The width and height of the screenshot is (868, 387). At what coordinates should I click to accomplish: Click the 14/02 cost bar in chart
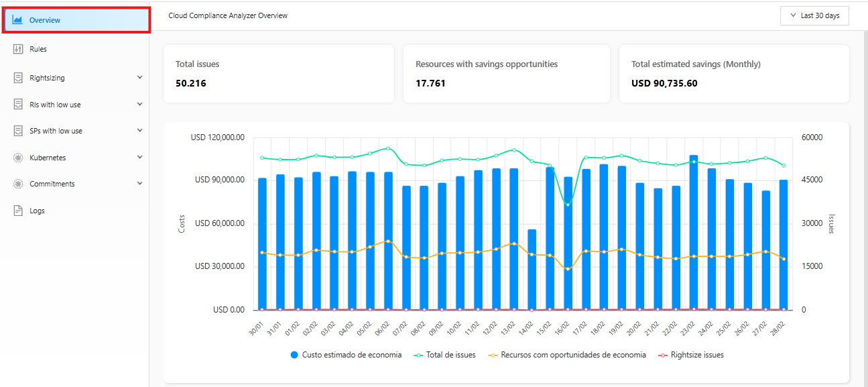tap(532, 270)
